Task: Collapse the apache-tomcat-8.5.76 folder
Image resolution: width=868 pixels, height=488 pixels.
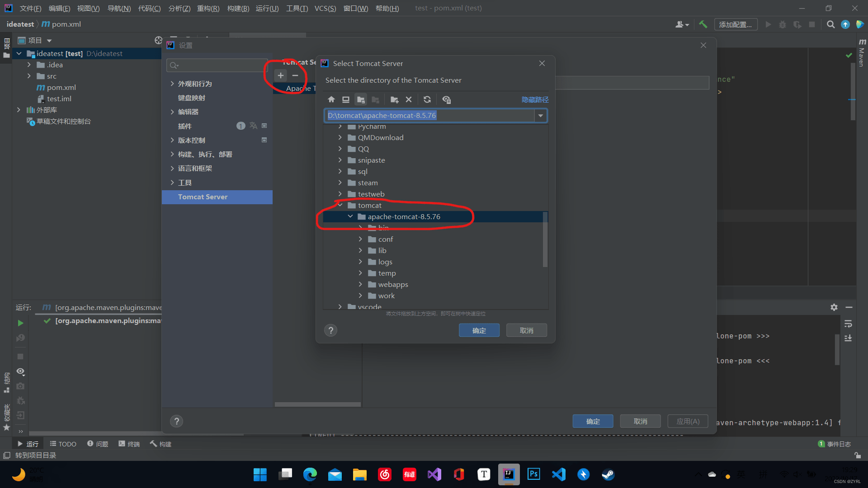Action: 350,216
